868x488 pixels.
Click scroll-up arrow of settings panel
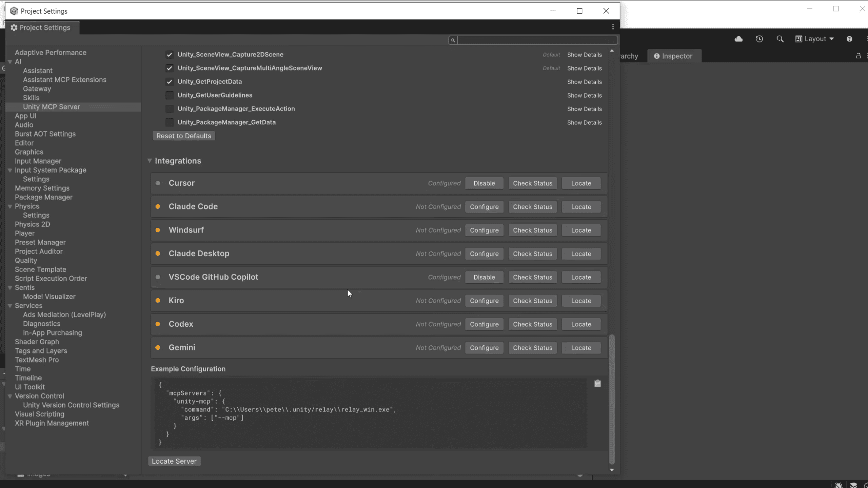pos(612,51)
